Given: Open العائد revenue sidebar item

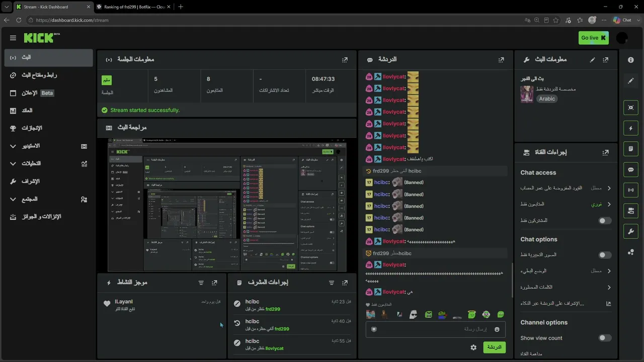Looking at the screenshot, I should click(x=48, y=111).
